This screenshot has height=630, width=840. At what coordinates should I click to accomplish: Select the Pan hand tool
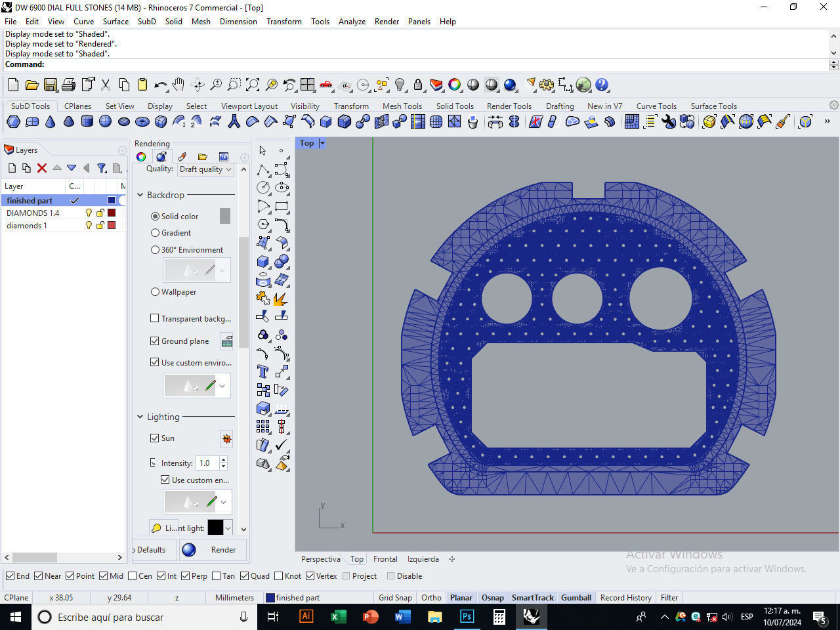point(178,85)
